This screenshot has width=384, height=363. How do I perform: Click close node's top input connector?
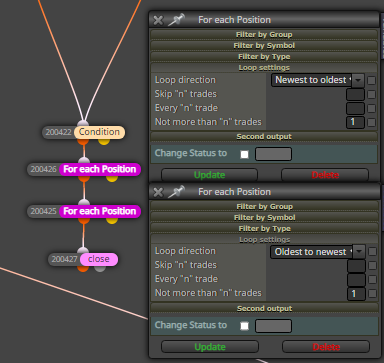coord(83,250)
